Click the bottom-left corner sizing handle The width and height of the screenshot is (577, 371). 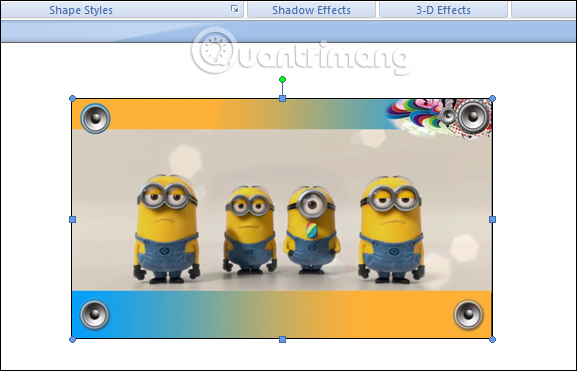72,339
